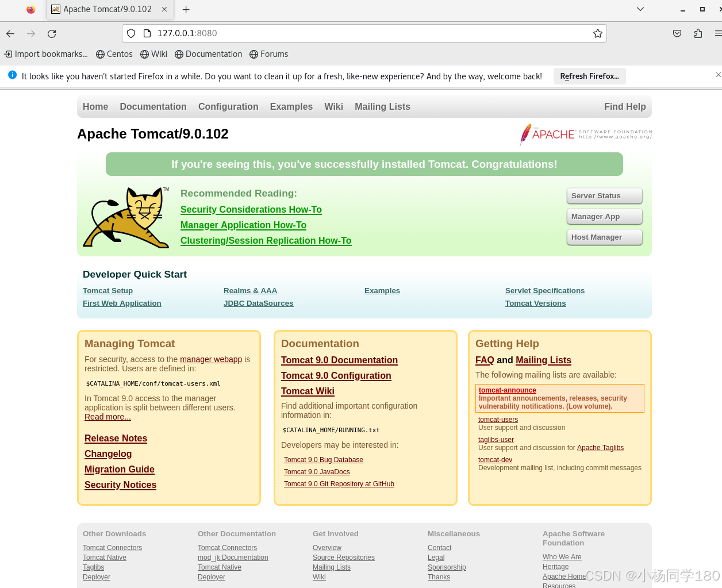Open the tomcat-users mailing list link

[498, 420]
